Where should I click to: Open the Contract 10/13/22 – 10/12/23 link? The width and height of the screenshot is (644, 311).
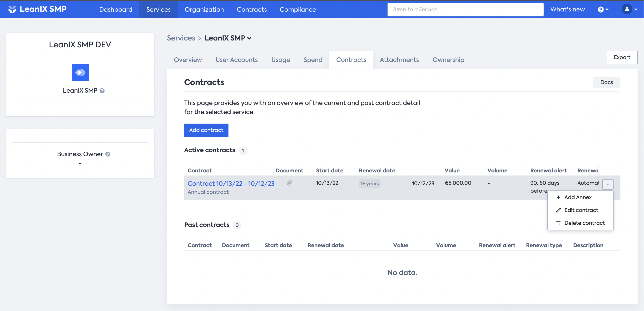(231, 183)
